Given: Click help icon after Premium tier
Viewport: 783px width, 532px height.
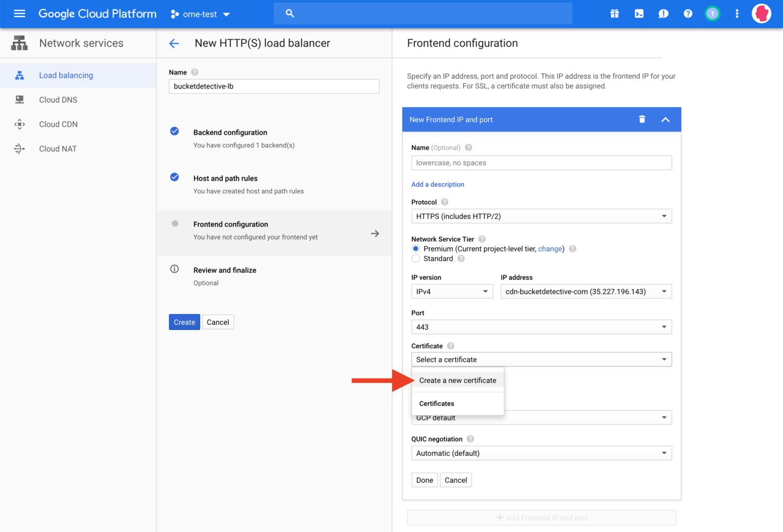Looking at the screenshot, I should [x=573, y=249].
